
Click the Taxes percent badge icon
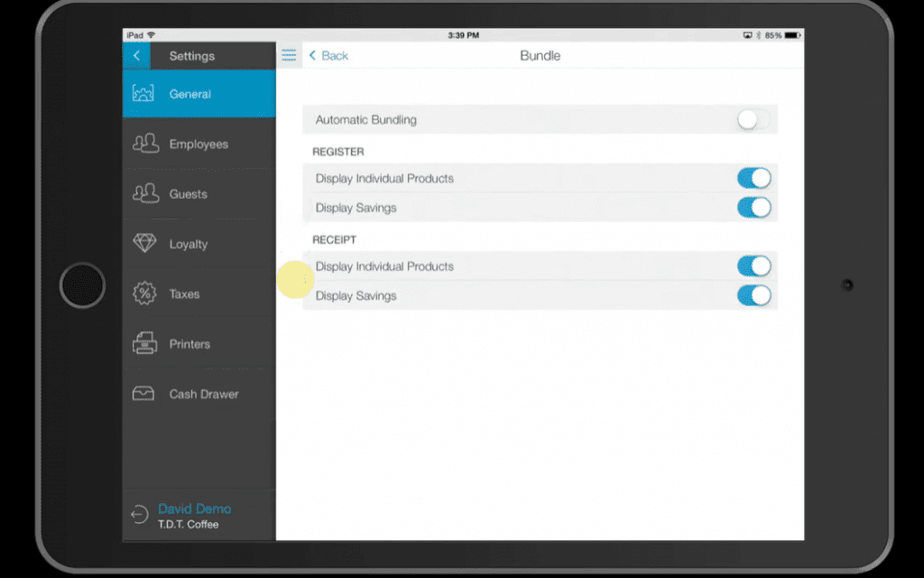(144, 294)
